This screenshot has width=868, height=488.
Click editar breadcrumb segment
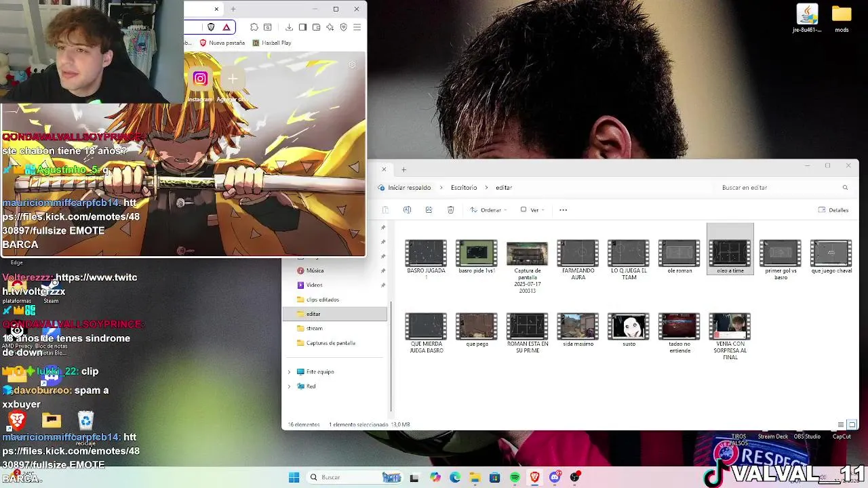[503, 188]
